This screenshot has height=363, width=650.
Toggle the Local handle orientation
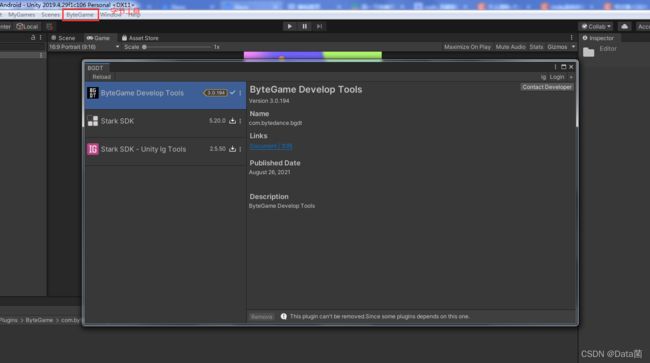[x=27, y=27]
